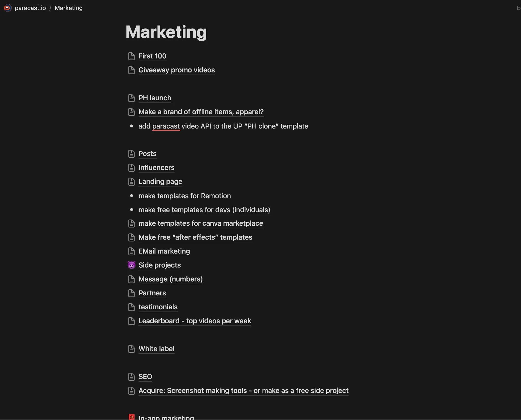
Task: Click the page icon next to Influencers
Action: 131,168
